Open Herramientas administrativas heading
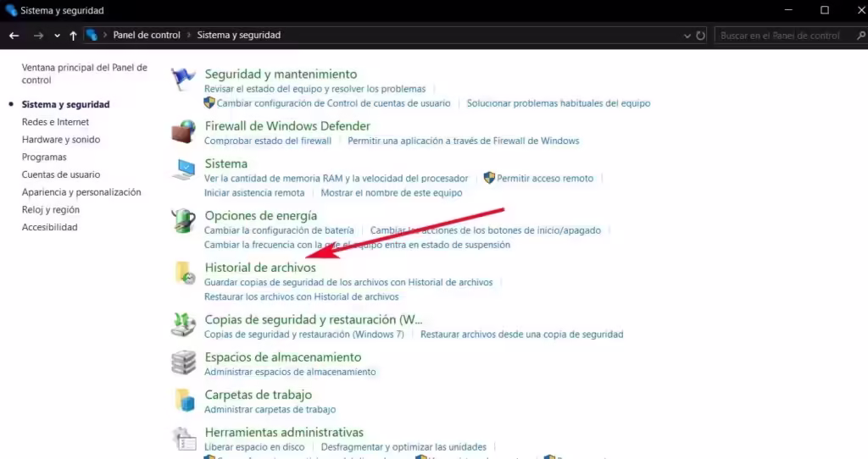The image size is (868, 459). [x=284, y=433]
